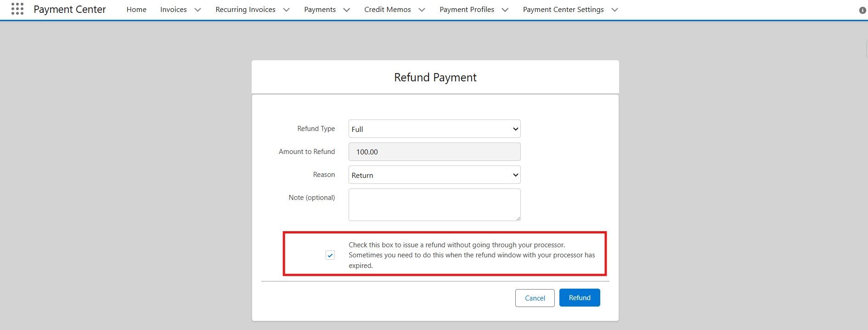Image resolution: width=868 pixels, height=330 pixels.
Task: Go to the Home tab
Action: [136, 10]
